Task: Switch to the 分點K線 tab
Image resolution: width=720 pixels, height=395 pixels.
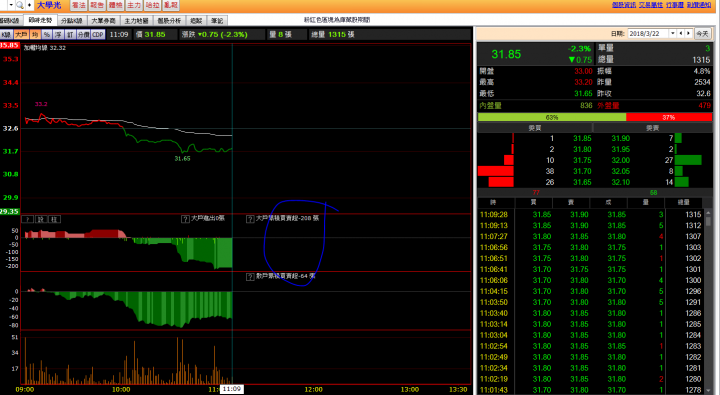Action: [x=72, y=21]
